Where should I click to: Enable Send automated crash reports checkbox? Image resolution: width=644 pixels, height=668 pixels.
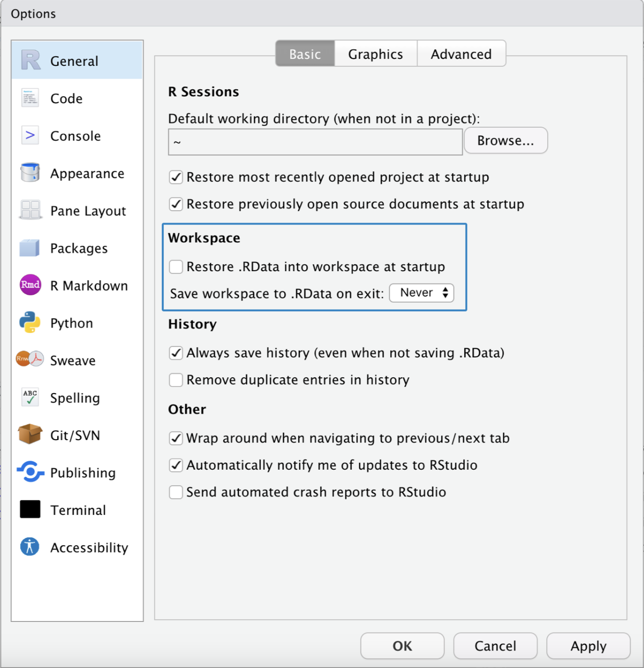[176, 492]
